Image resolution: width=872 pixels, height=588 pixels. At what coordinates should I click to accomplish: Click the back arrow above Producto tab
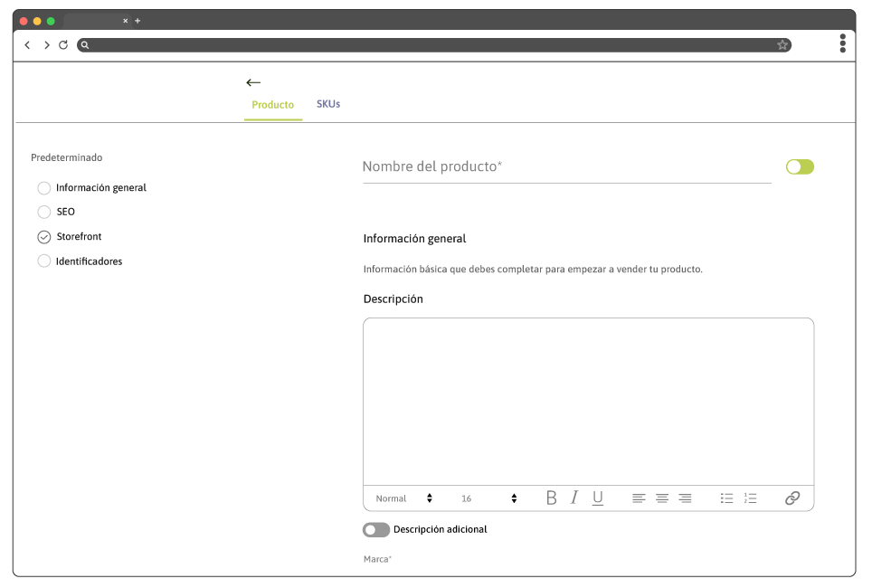click(x=253, y=82)
